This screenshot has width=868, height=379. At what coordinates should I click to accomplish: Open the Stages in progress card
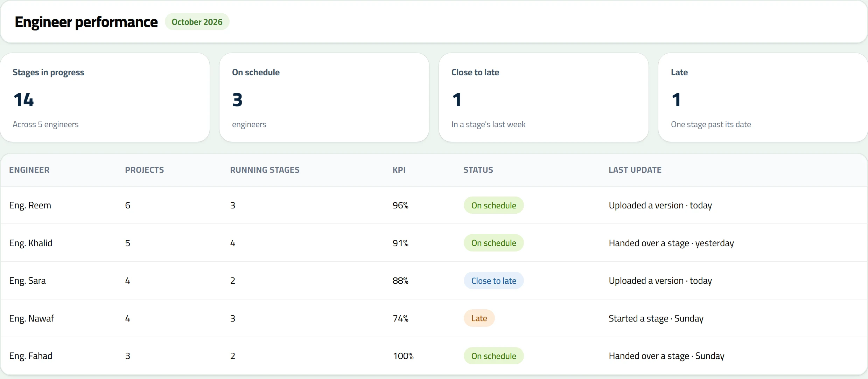click(x=105, y=97)
